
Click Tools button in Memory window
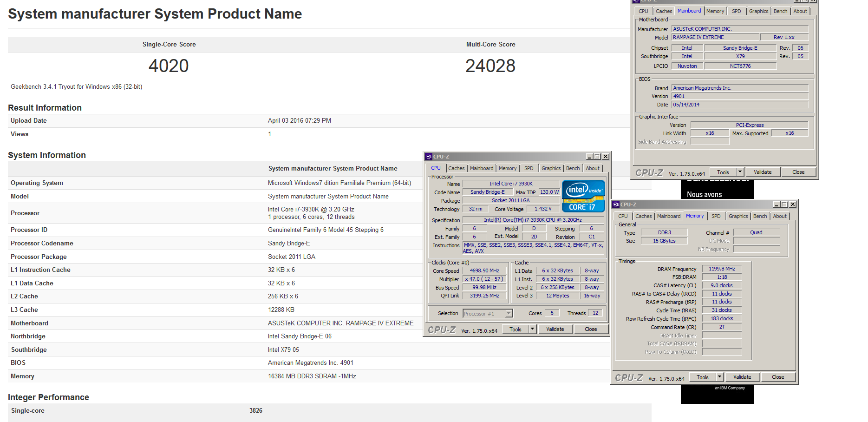[x=703, y=377]
